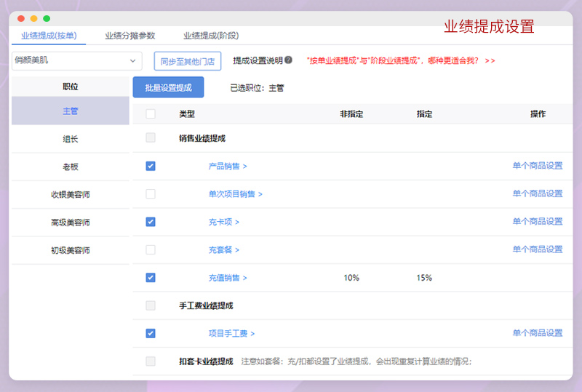Select the 老板 position
The width and height of the screenshot is (582, 392).
(71, 167)
